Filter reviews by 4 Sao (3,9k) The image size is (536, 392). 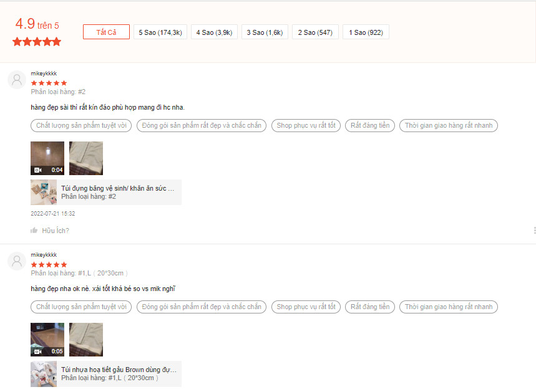[214, 32]
